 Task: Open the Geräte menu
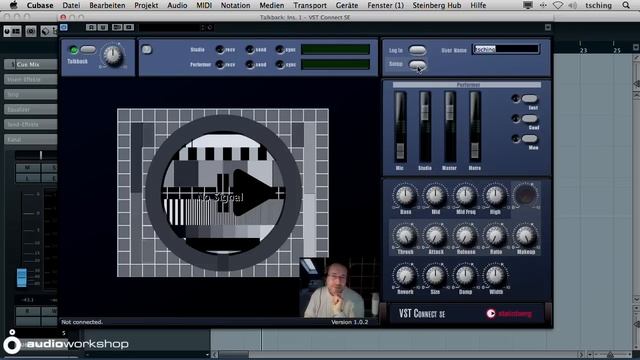pos(347,5)
